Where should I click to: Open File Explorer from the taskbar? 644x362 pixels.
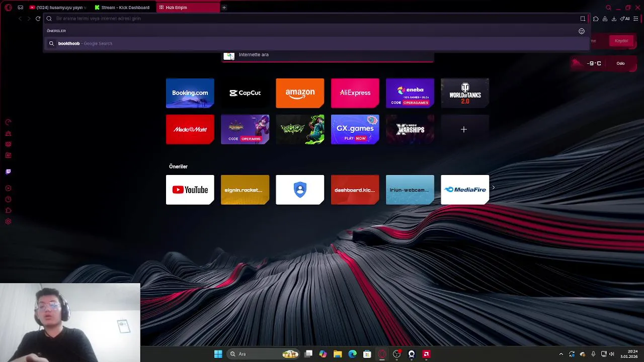pos(338,354)
